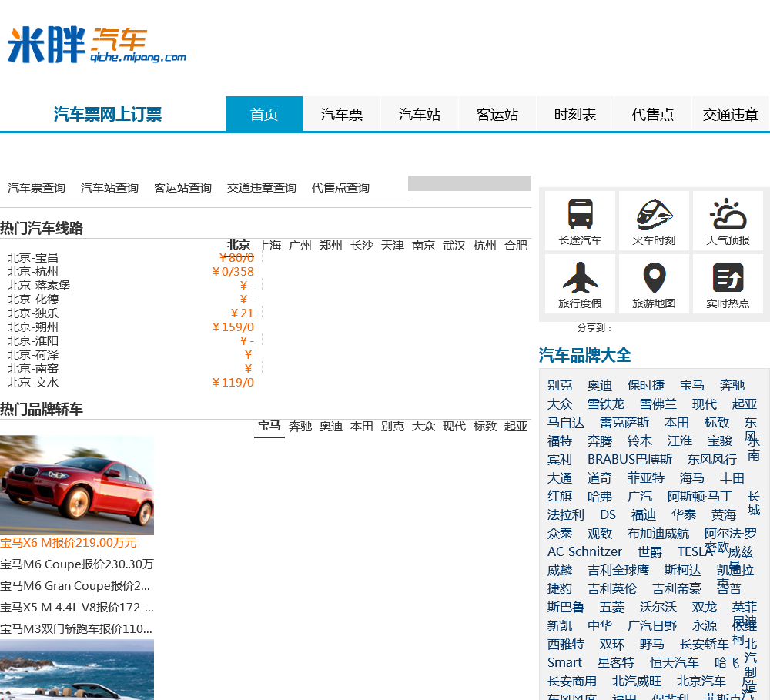Open the 宝马X5 M 4.4L V8报价 link

pyautogui.click(x=77, y=608)
